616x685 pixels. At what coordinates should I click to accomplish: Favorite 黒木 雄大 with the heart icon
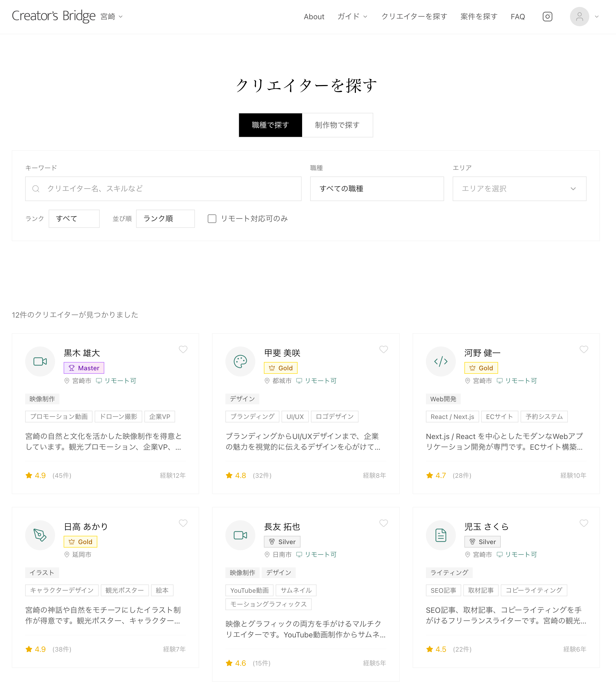[183, 349]
